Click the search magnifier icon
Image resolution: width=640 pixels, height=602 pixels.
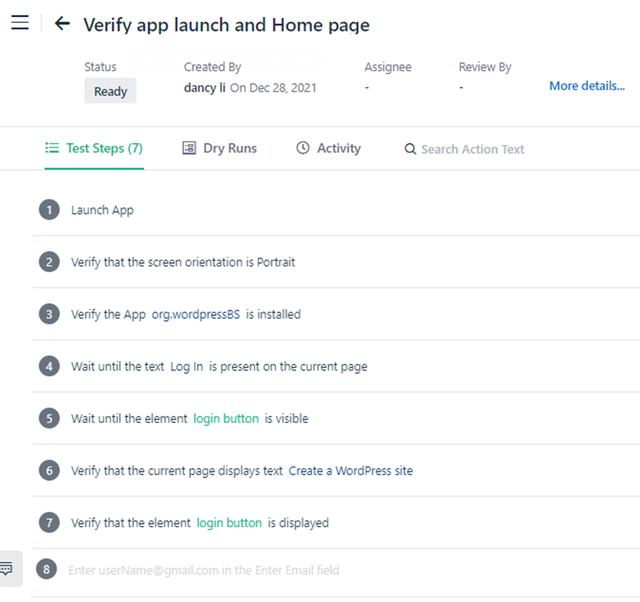point(410,149)
